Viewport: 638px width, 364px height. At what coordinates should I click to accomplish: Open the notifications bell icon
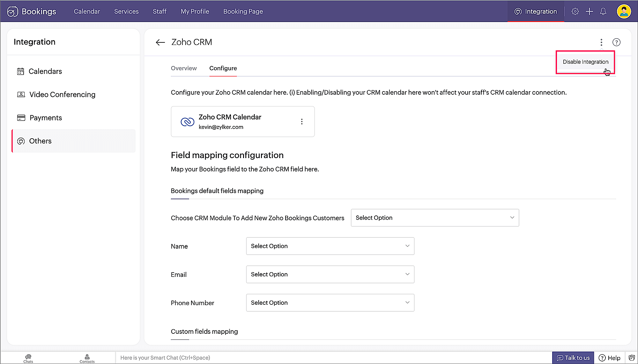pos(603,11)
